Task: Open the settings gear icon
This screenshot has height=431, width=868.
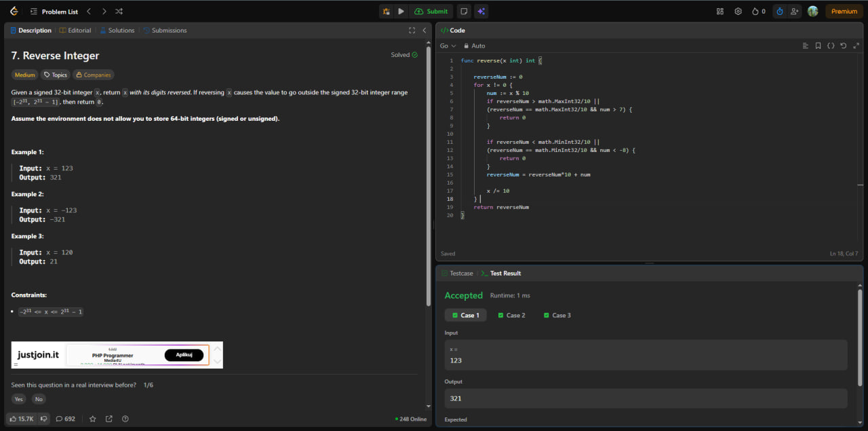Action: [738, 12]
